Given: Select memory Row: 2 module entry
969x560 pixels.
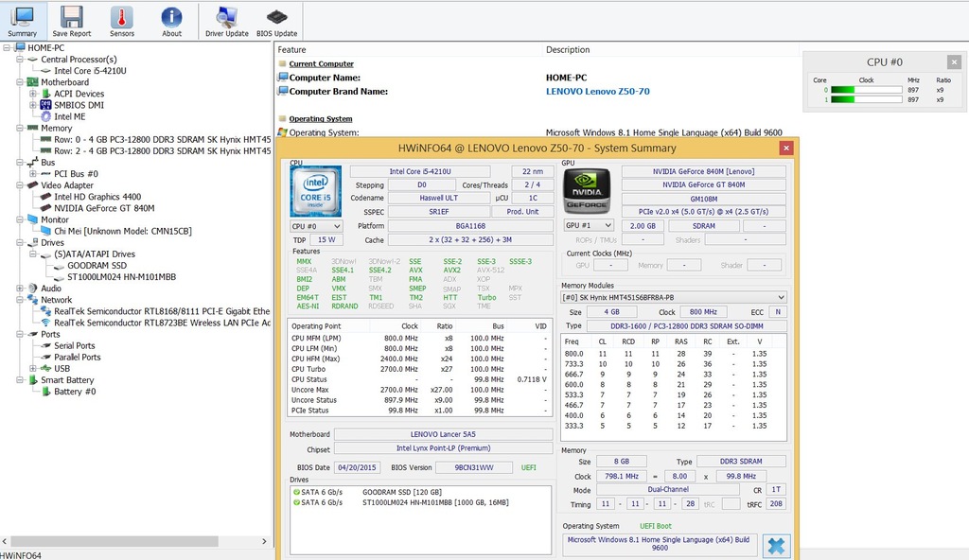Looking at the screenshot, I should click(x=162, y=150).
